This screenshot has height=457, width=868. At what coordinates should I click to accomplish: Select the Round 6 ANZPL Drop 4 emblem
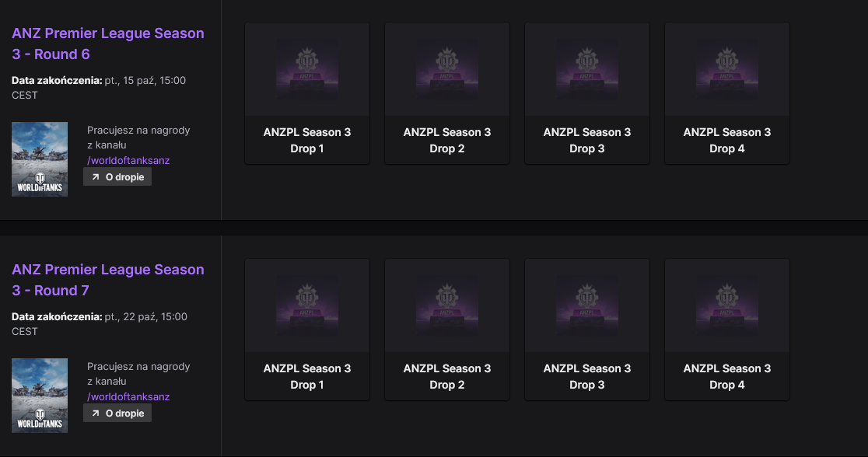pos(727,69)
